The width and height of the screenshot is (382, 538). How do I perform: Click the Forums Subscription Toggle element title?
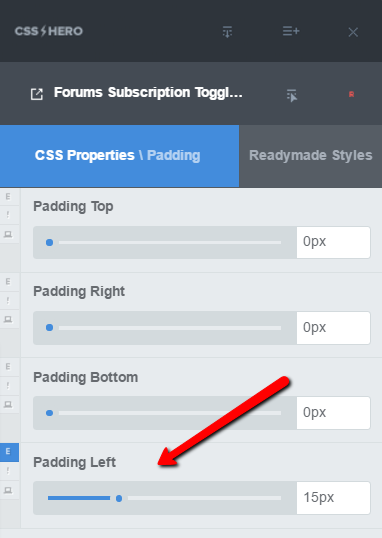point(148,93)
